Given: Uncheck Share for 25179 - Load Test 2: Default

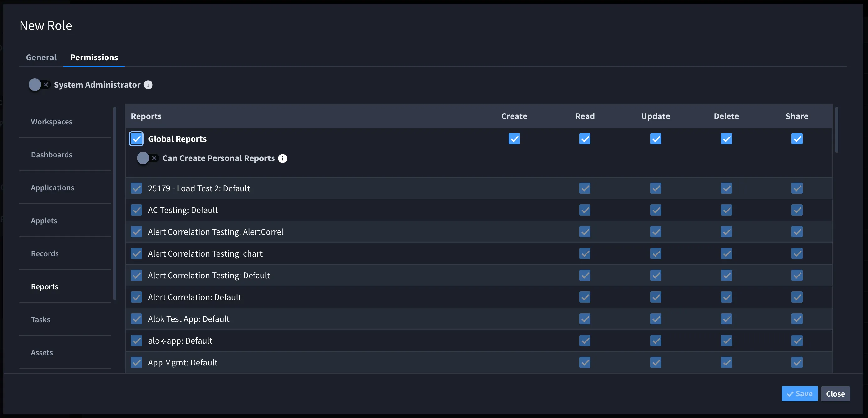Looking at the screenshot, I should point(797,188).
